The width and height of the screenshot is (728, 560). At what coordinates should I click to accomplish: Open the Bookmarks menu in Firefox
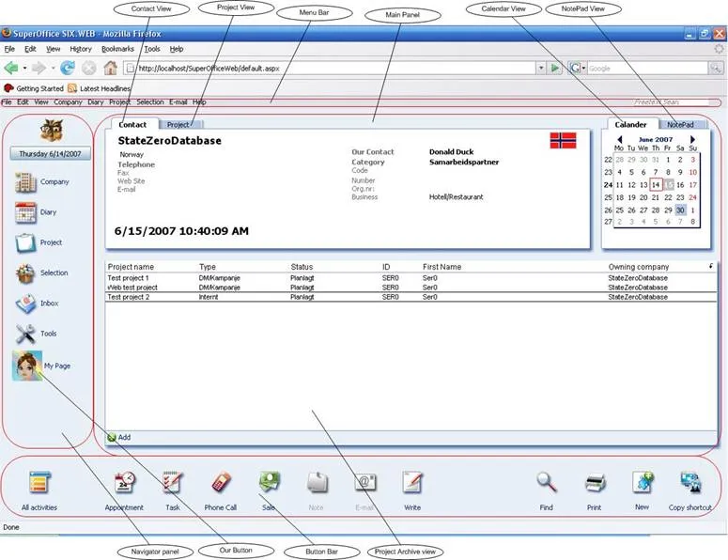(117, 49)
